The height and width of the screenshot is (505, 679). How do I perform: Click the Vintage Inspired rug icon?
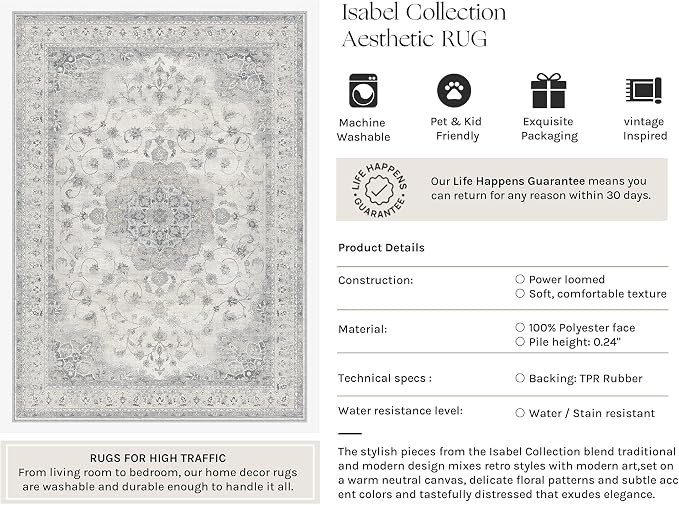point(643,91)
